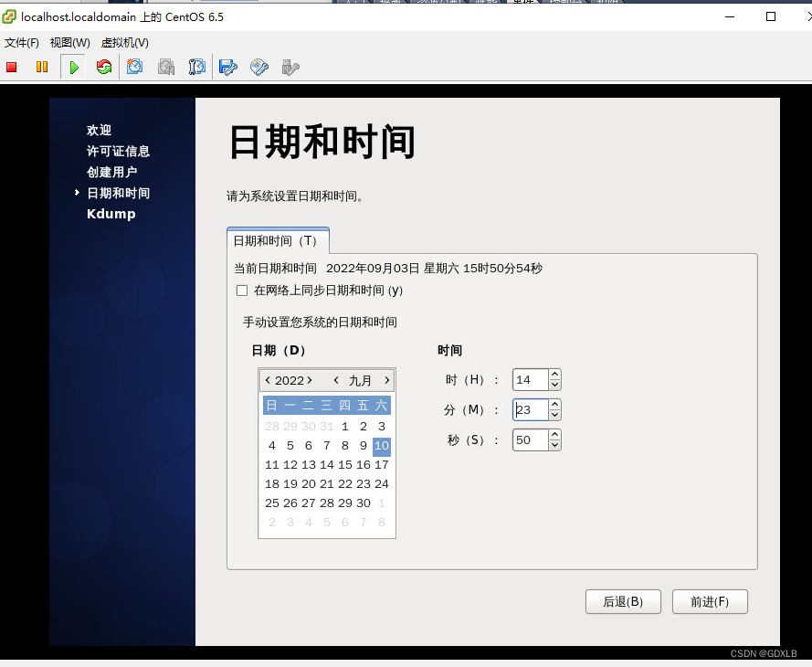Expand the month dropdown showing 九月
Screen dimensions: 812x667
pyautogui.click(x=360, y=380)
